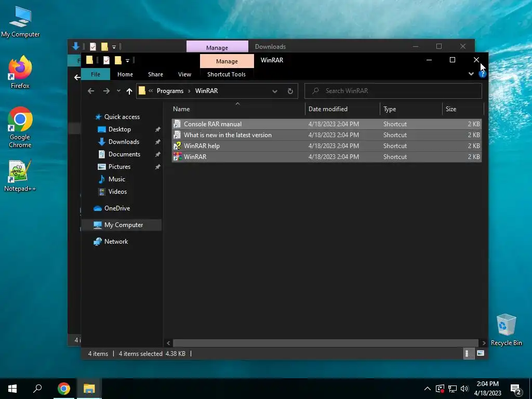Open the Windows Start menu
Screen dimensions: 532x399
(x=12, y=389)
